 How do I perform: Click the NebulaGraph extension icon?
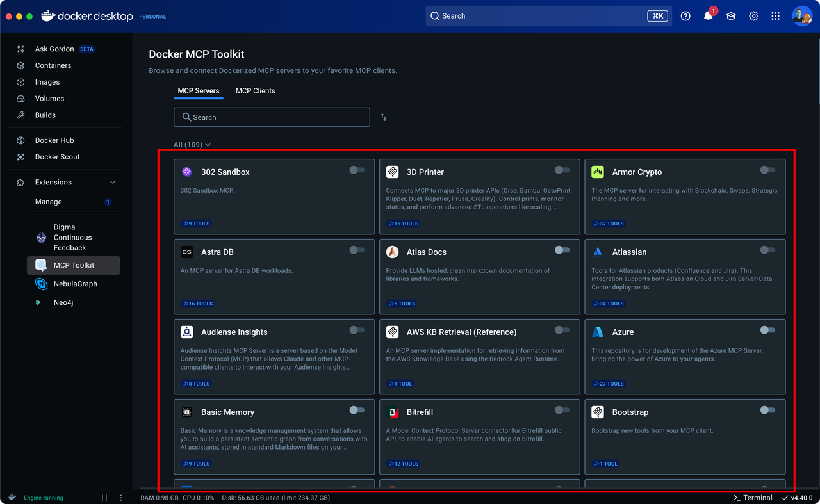coord(41,284)
